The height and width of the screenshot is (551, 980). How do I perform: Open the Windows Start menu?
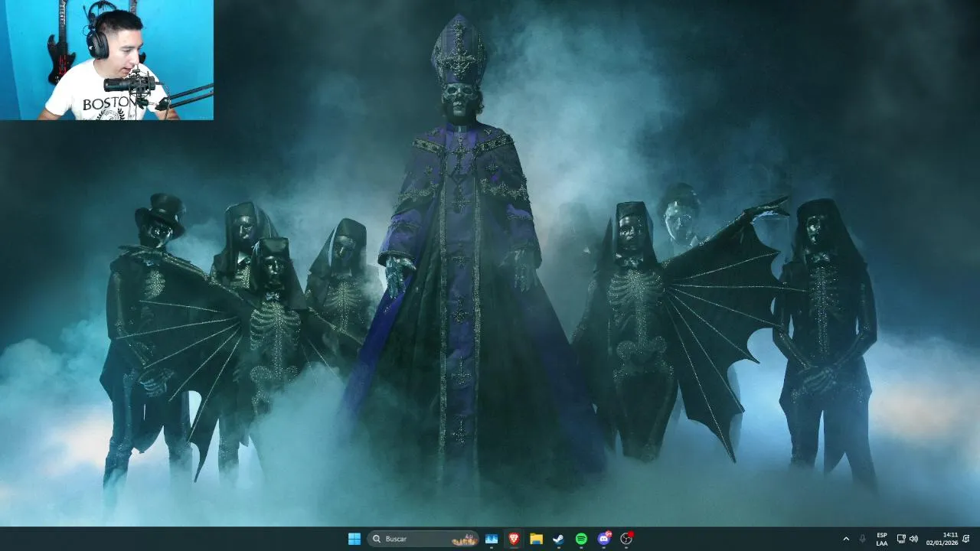point(354,539)
